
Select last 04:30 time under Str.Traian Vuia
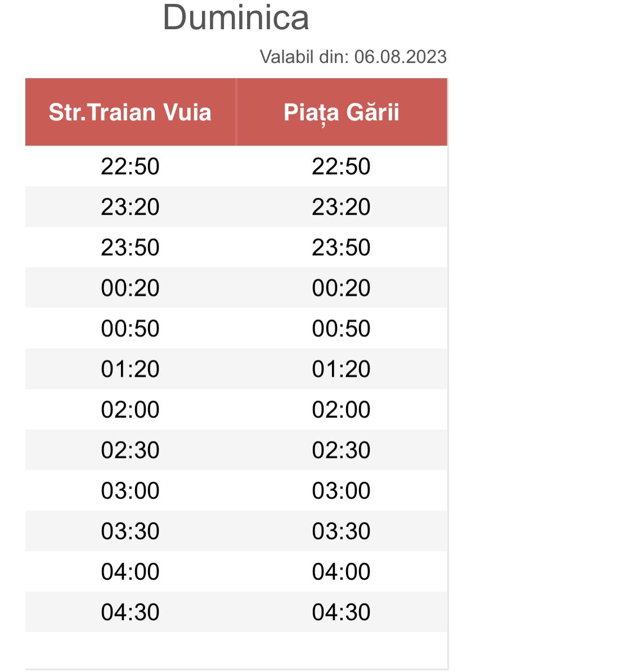(130, 612)
